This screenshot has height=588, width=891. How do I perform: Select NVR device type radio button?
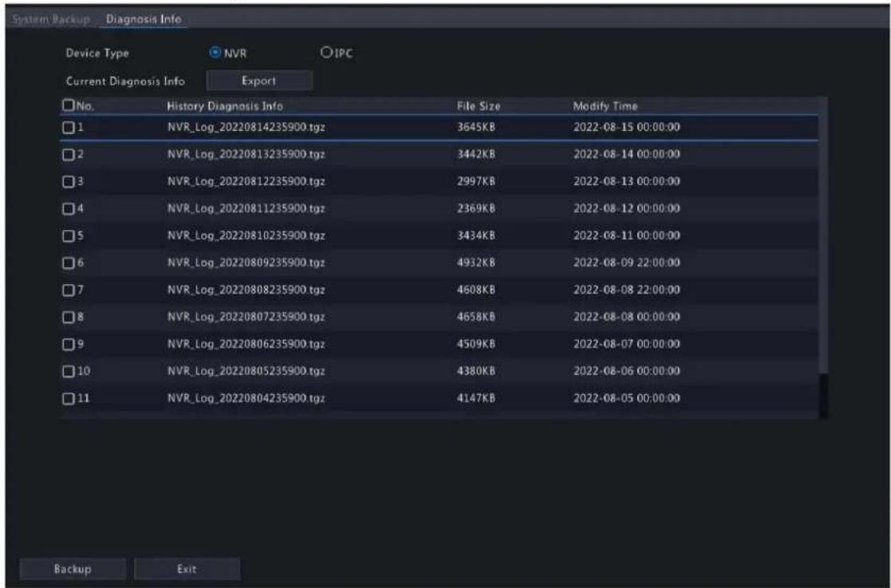[215, 53]
